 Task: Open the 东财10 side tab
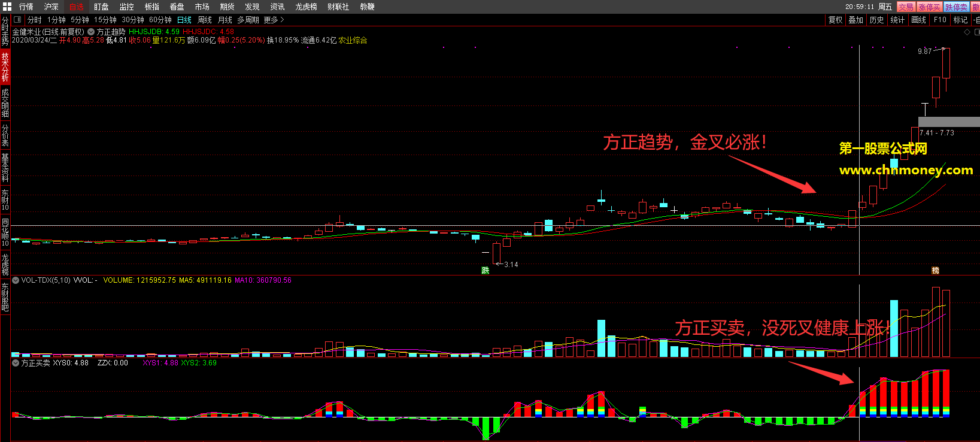pos(5,200)
